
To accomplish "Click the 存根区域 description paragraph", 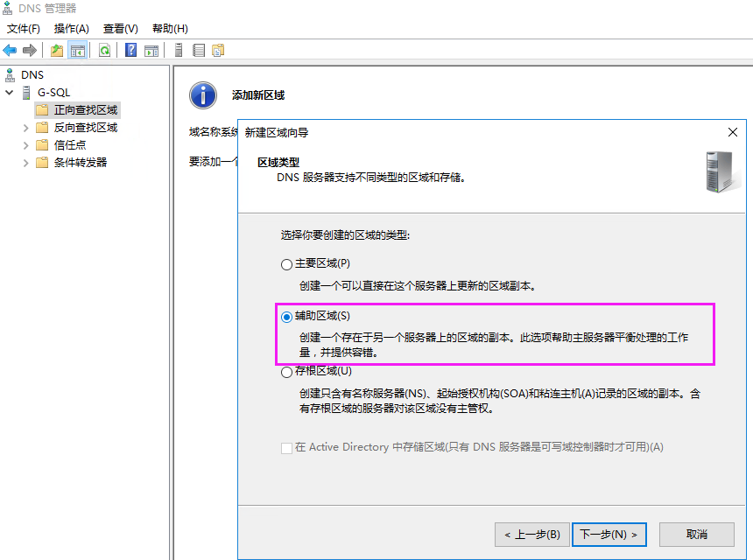I will pos(500,401).
